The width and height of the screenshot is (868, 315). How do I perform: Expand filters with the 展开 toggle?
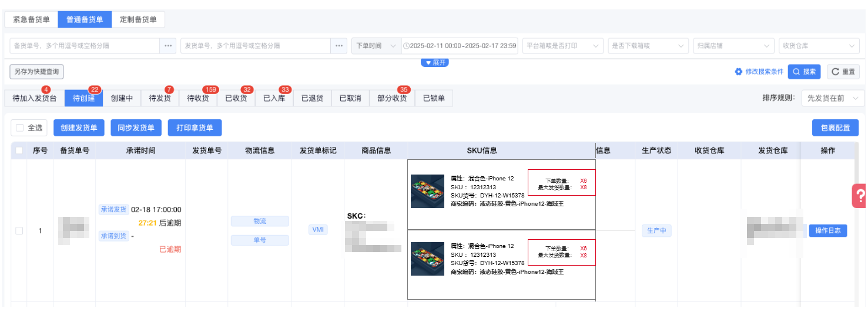[x=435, y=63]
